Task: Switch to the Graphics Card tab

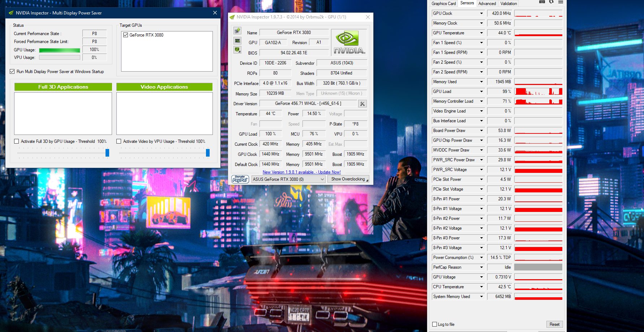Action: click(443, 4)
